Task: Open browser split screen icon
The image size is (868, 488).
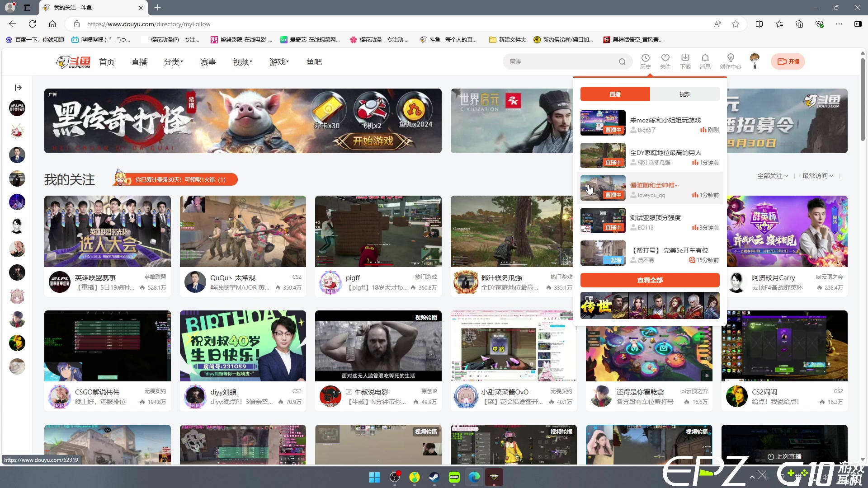Action: pos(759,24)
